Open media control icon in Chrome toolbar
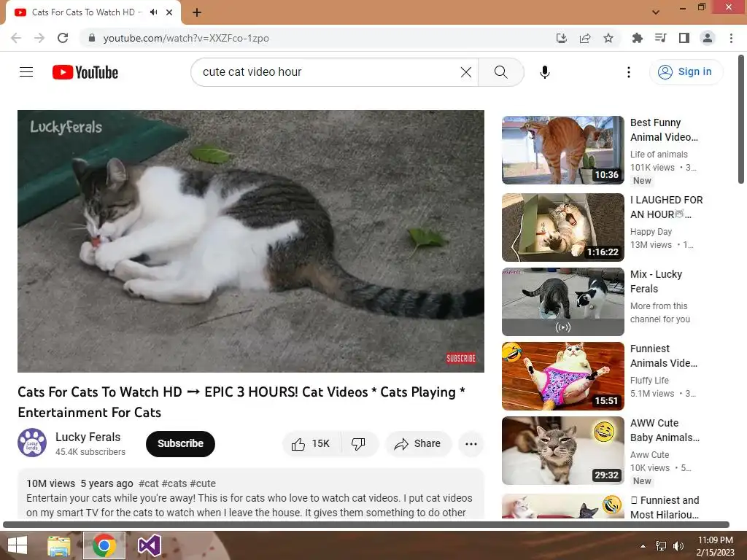 pos(660,38)
